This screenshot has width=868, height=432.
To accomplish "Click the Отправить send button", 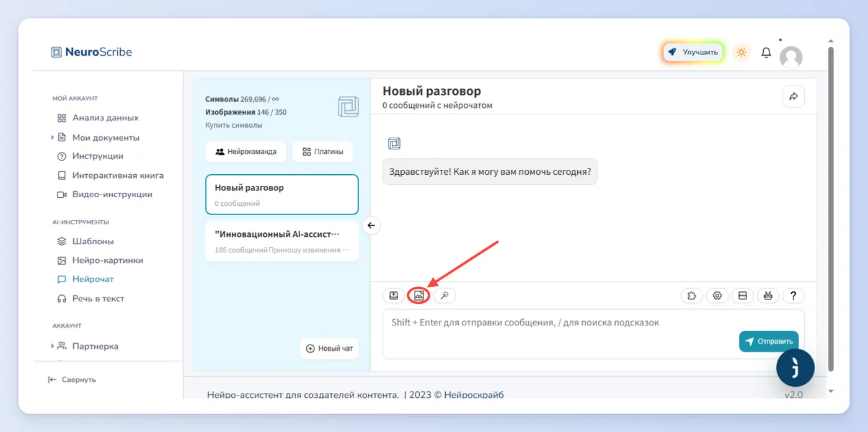I will click(x=769, y=341).
